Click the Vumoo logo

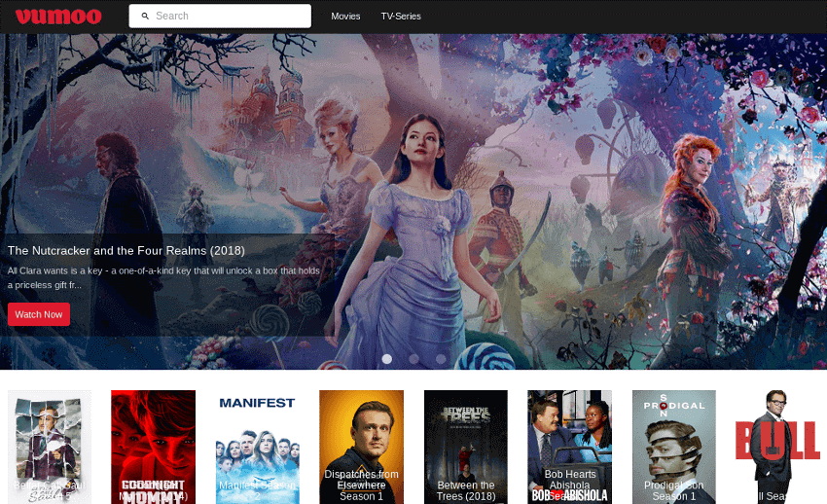[x=58, y=17]
